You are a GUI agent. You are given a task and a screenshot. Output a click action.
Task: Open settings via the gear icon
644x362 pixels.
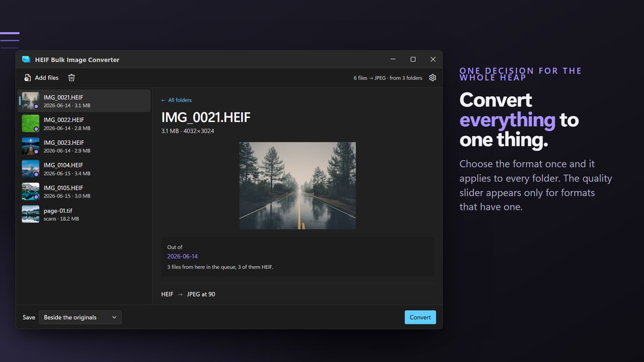(x=433, y=78)
